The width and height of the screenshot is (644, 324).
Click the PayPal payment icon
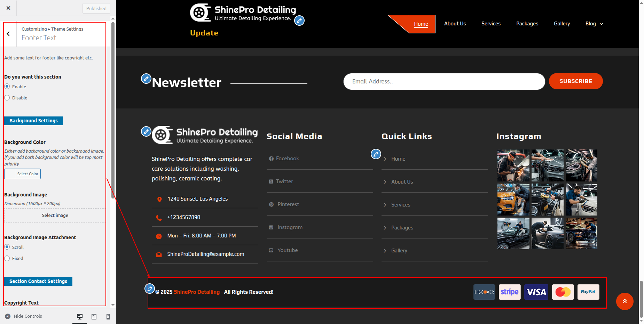(588, 292)
